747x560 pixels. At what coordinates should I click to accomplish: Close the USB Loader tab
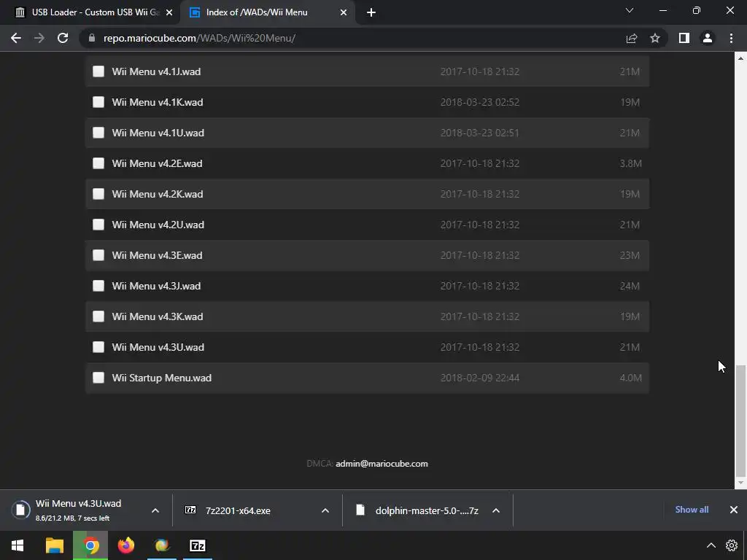coord(169,12)
